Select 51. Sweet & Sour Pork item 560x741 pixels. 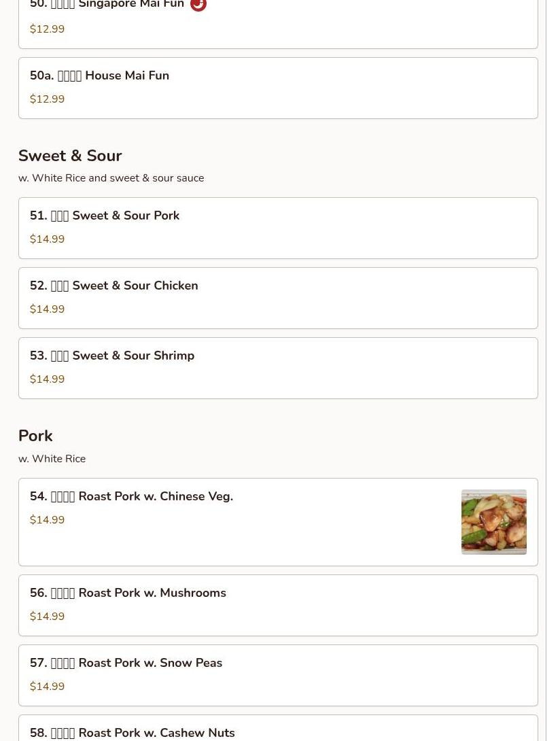click(278, 228)
